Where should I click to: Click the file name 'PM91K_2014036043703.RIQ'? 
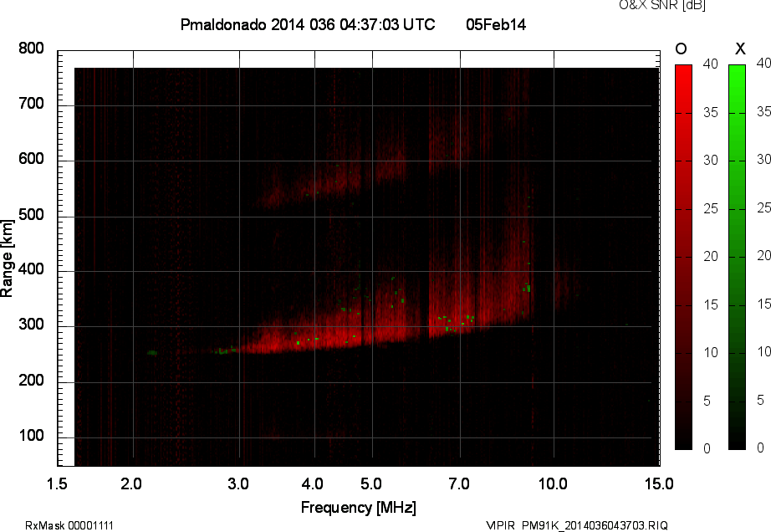point(595,525)
